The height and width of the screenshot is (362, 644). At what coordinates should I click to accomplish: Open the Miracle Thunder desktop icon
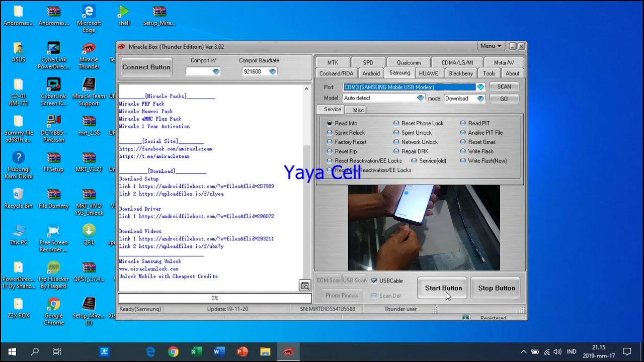click(89, 56)
